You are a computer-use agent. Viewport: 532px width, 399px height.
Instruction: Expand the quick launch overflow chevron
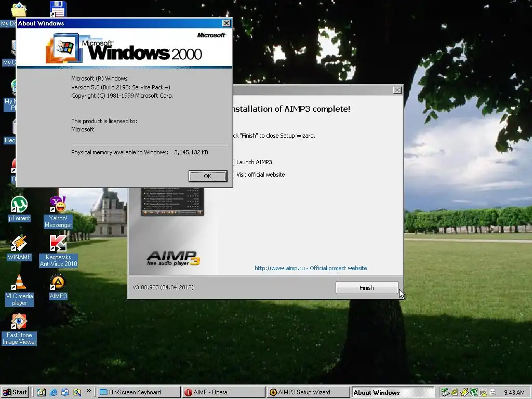point(88,391)
